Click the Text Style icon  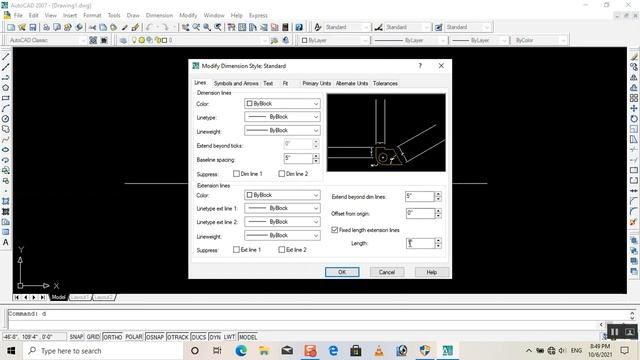click(x=318, y=27)
